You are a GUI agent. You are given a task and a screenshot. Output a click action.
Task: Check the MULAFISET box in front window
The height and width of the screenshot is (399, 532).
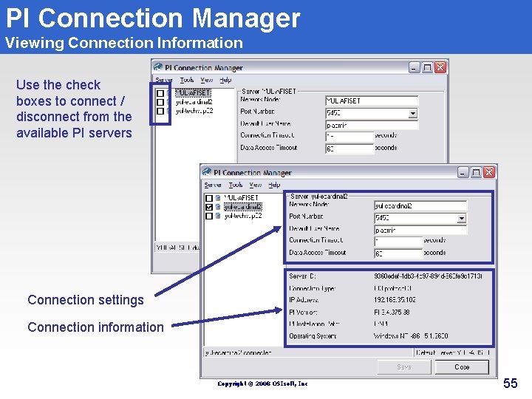[209, 198]
